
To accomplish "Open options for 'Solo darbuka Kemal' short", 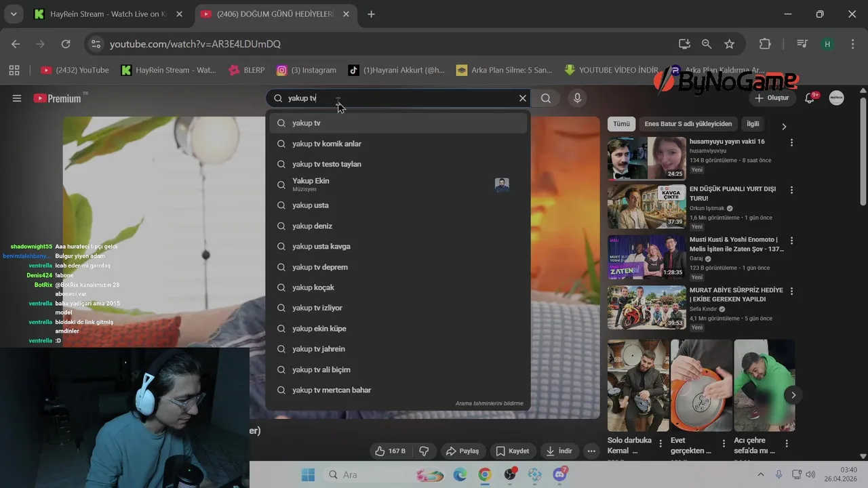I will (x=660, y=444).
